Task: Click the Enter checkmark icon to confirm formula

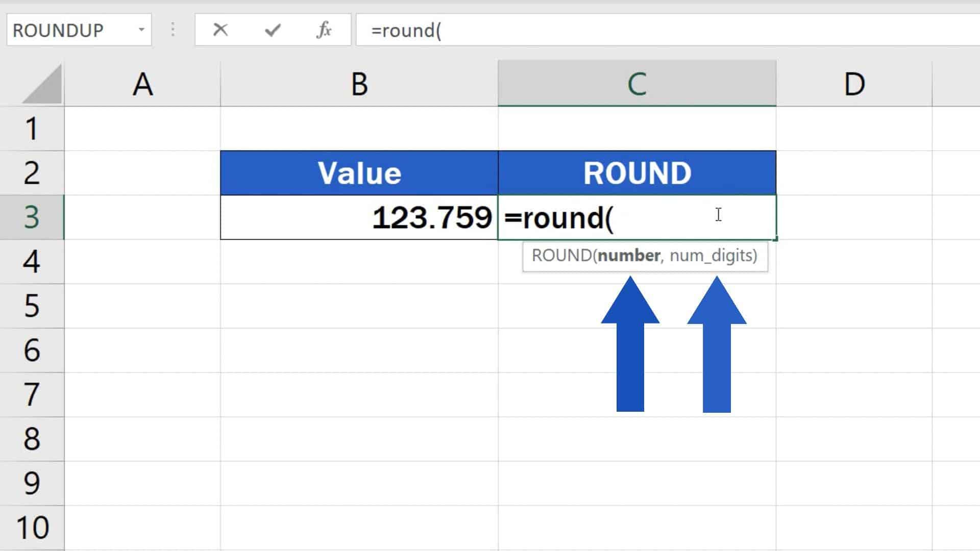Action: coord(273,31)
